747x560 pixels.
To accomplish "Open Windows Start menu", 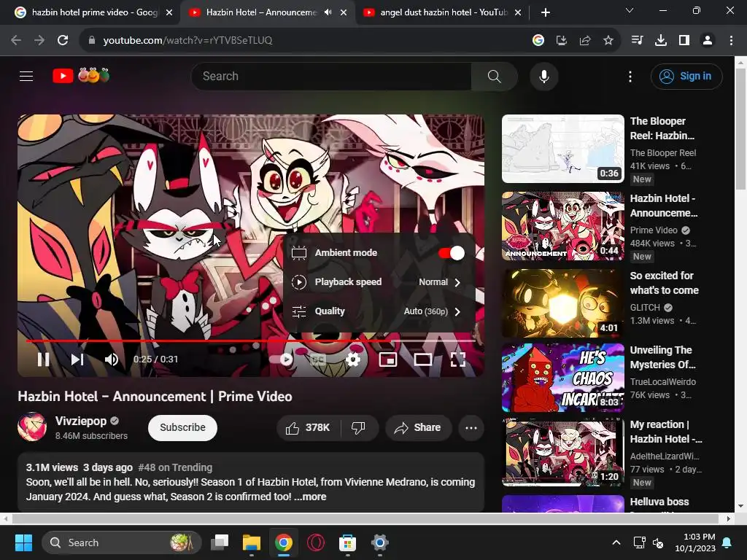I will (x=23, y=542).
